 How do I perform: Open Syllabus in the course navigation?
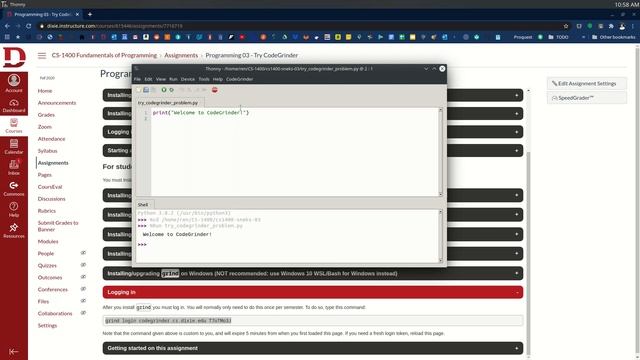point(47,151)
